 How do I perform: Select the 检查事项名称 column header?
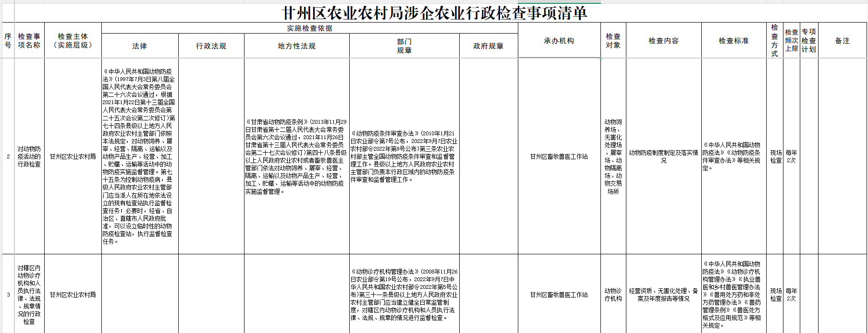point(29,41)
